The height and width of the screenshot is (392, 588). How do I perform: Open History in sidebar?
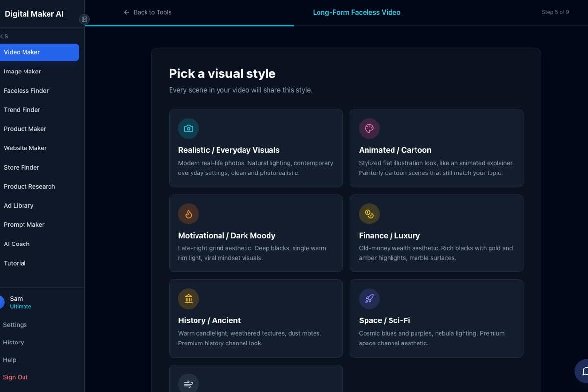[x=13, y=343]
